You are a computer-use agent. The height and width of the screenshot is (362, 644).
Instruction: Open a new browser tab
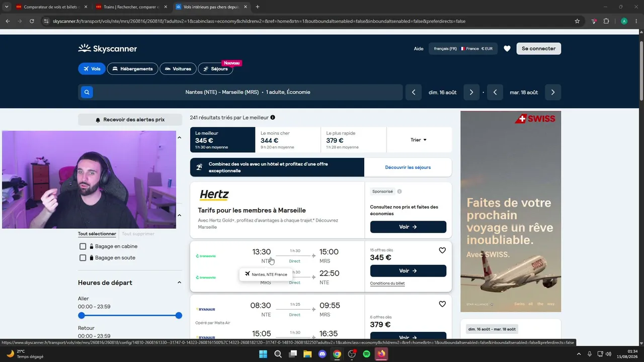tap(258, 7)
